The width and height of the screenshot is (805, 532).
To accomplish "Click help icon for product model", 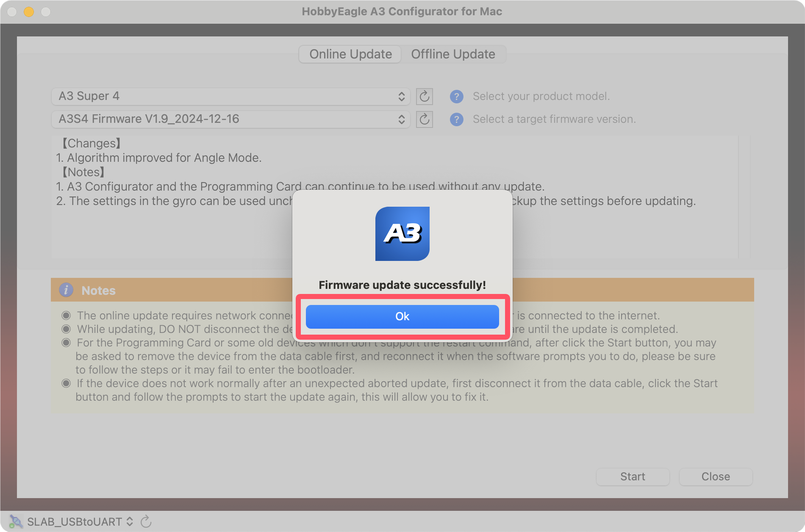I will tap(456, 97).
